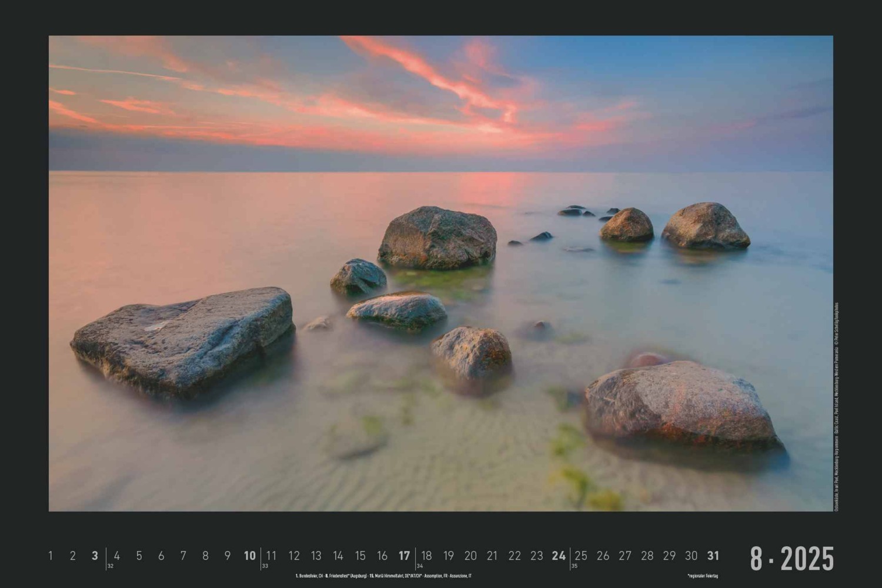
Task: Click day number 25 in the date strip
Action: point(581,556)
